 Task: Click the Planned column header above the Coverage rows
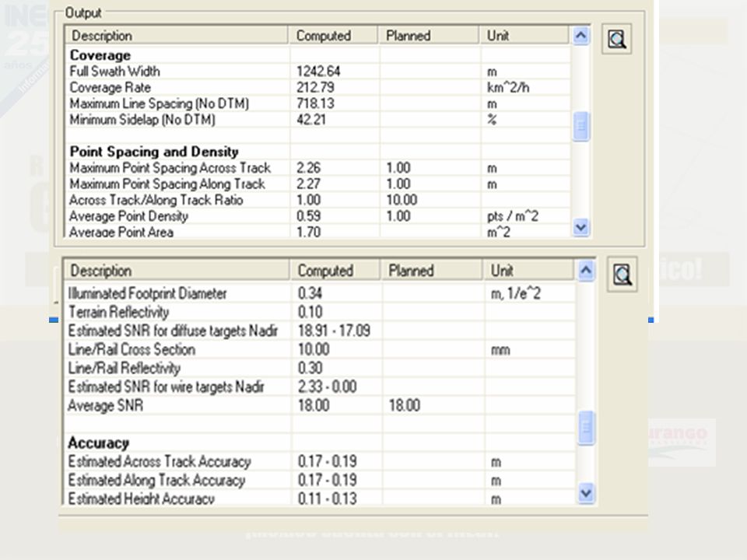tap(429, 36)
